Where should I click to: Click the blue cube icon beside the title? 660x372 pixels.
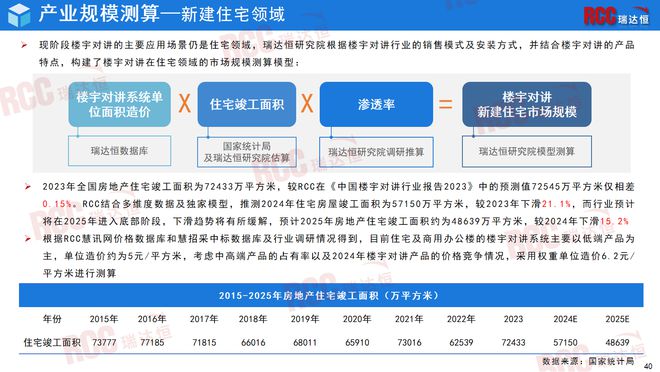(x=19, y=15)
